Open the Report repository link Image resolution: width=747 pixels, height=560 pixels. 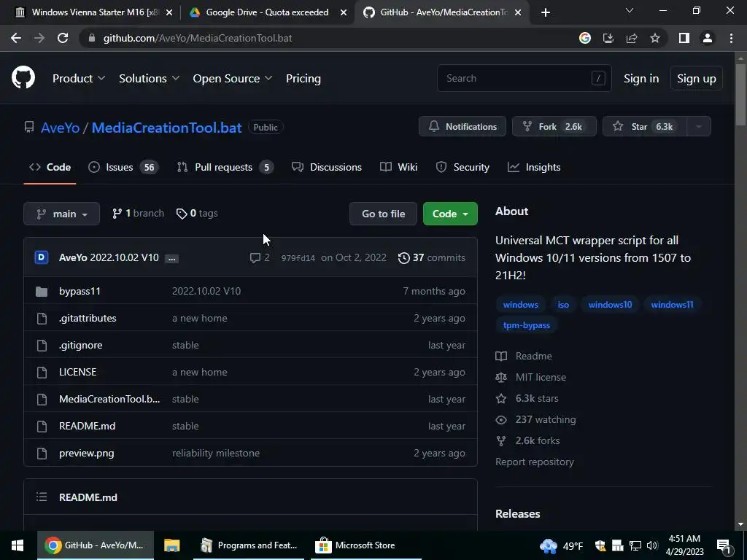[x=535, y=462]
